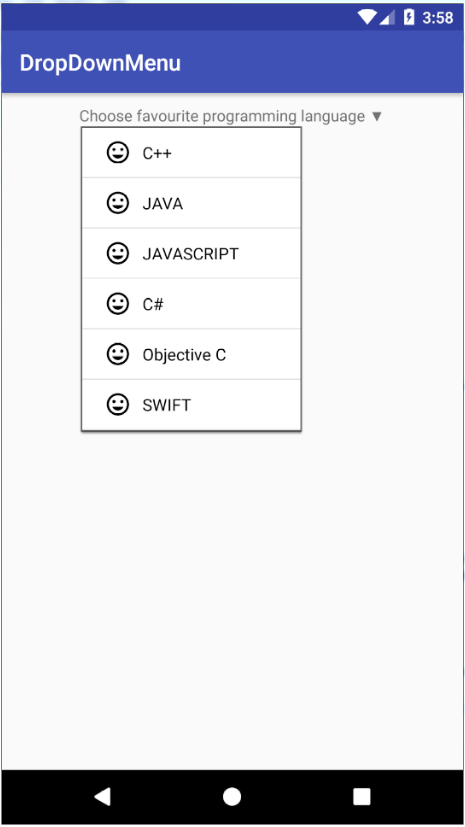Tap the Android home circle button

tap(232, 796)
